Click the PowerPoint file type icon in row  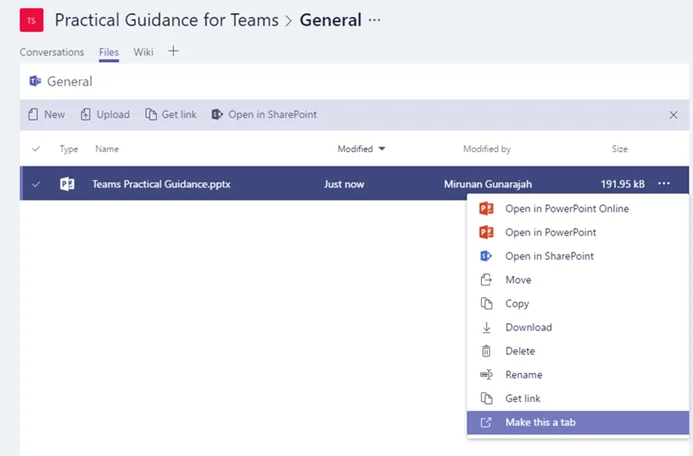coord(67,184)
